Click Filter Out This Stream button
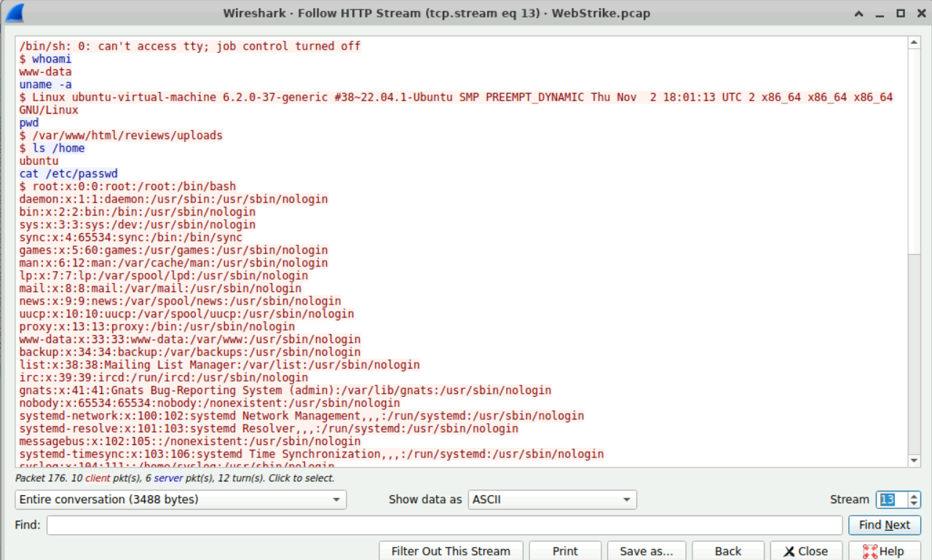 (451, 551)
